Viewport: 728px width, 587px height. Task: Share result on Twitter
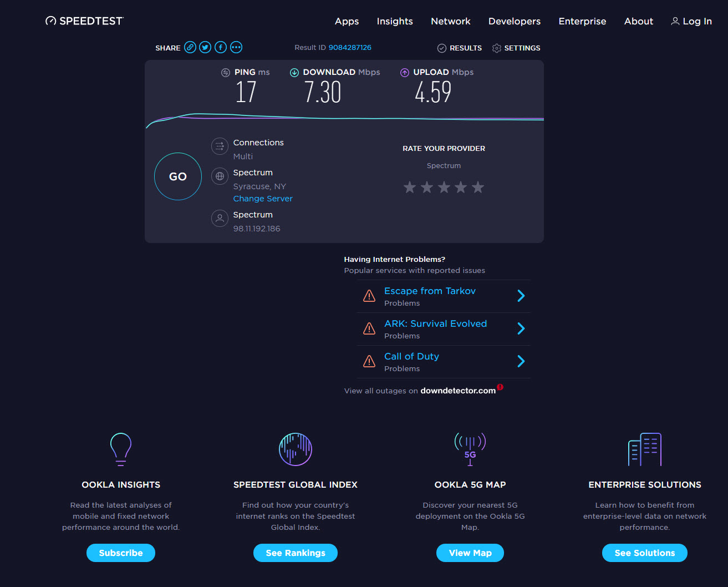pyautogui.click(x=205, y=47)
